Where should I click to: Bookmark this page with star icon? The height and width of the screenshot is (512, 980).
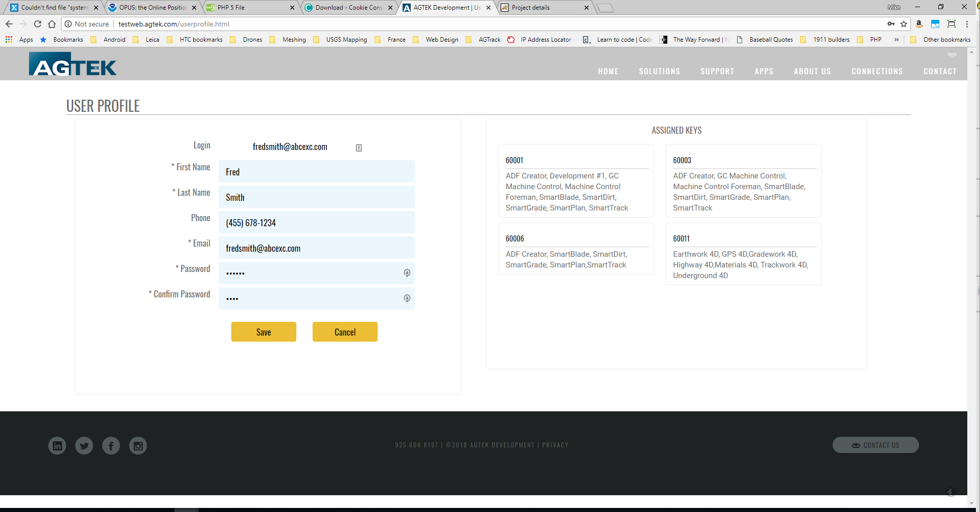tap(904, 24)
